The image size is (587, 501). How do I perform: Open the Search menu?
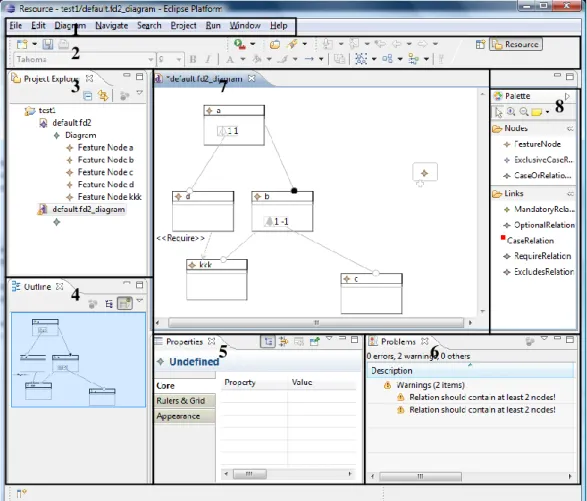pyautogui.click(x=149, y=25)
